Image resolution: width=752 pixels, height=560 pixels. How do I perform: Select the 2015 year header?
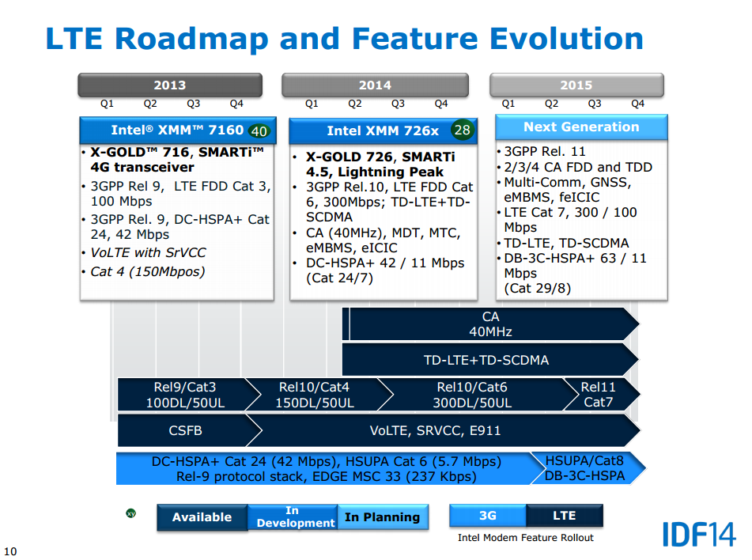(576, 85)
